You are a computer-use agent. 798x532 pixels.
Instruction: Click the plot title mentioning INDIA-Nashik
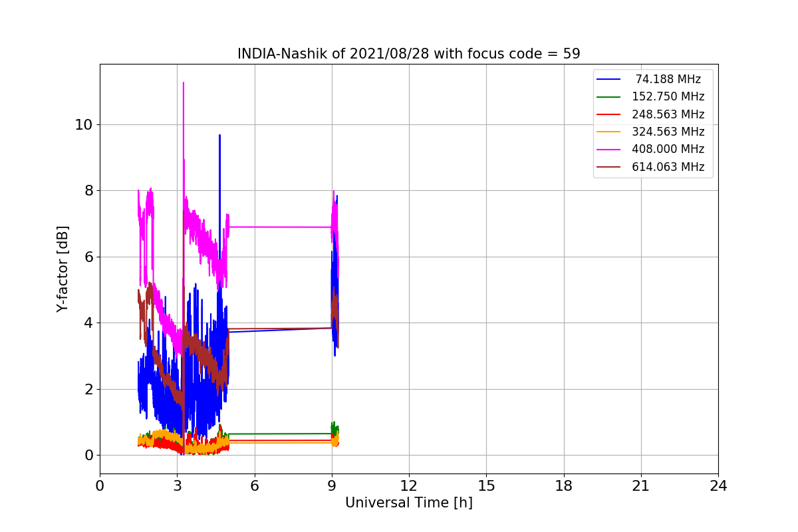(409, 54)
